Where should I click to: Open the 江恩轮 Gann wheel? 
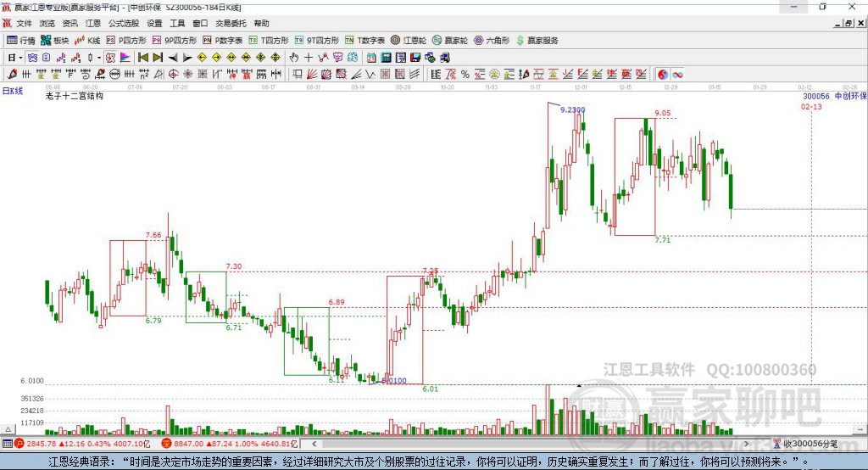pos(409,41)
